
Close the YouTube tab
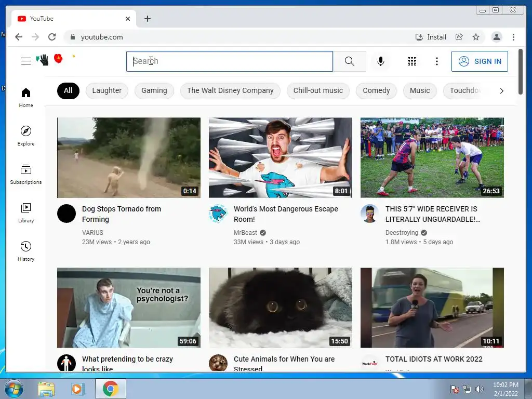pos(128,19)
